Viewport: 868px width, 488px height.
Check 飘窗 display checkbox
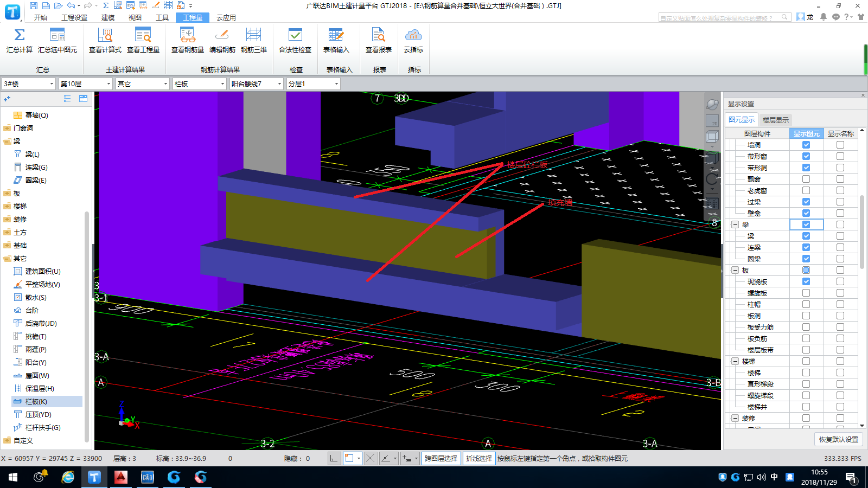(806, 179)
